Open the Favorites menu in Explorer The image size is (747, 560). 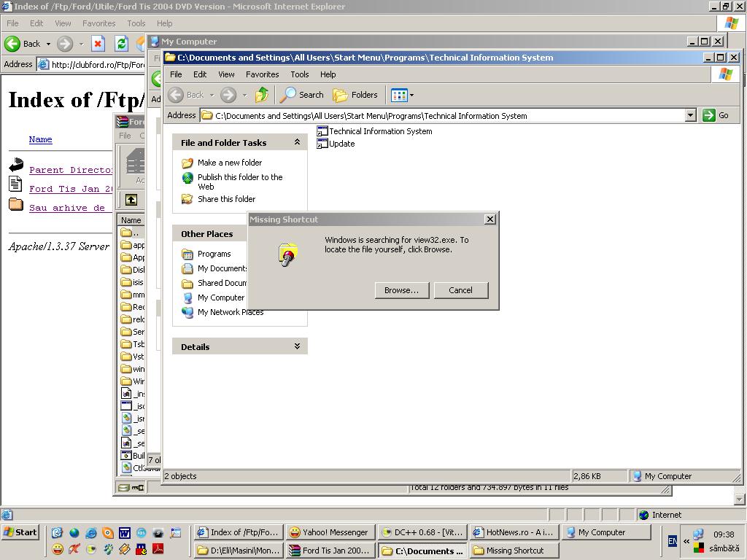(262, 74)
